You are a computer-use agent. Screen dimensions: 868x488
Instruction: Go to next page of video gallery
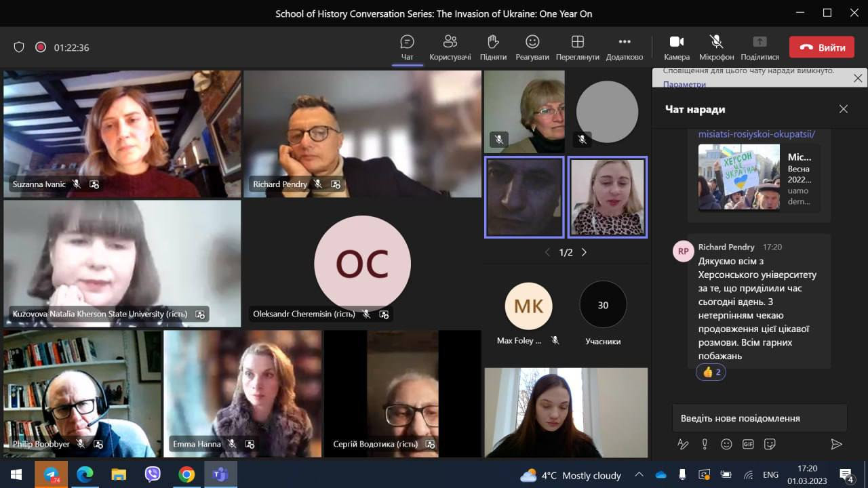(x=584, y=252)
